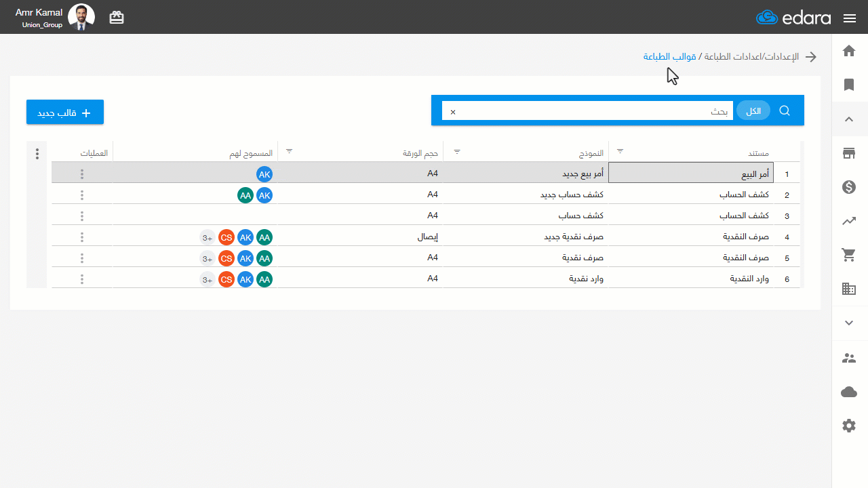Select the dollar sign finance icon

[849, 187]
